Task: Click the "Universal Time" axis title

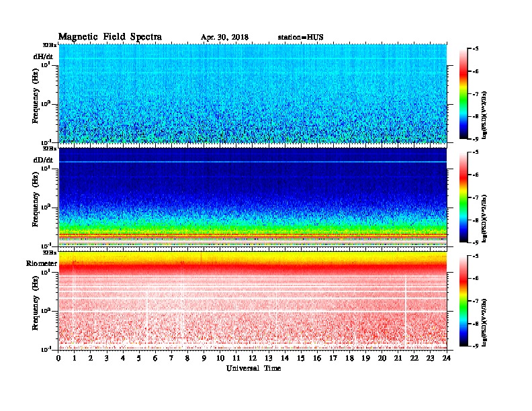Action: pos(253,368)
